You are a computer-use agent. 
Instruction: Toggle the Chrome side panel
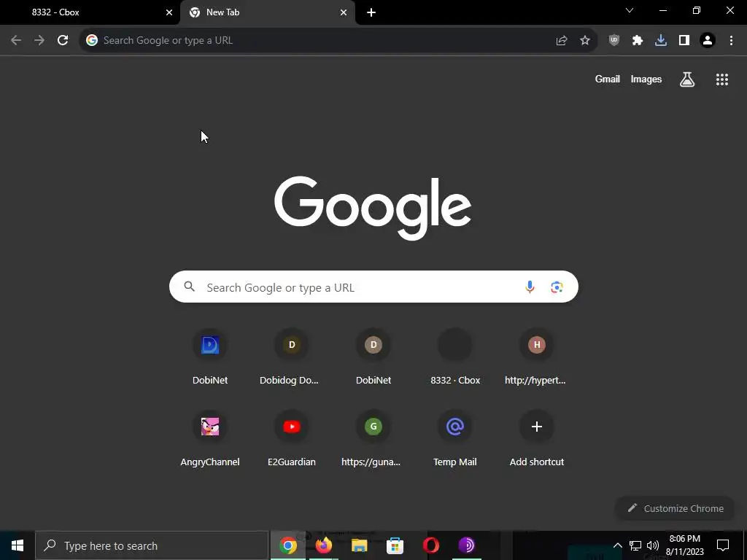(684, 41)
